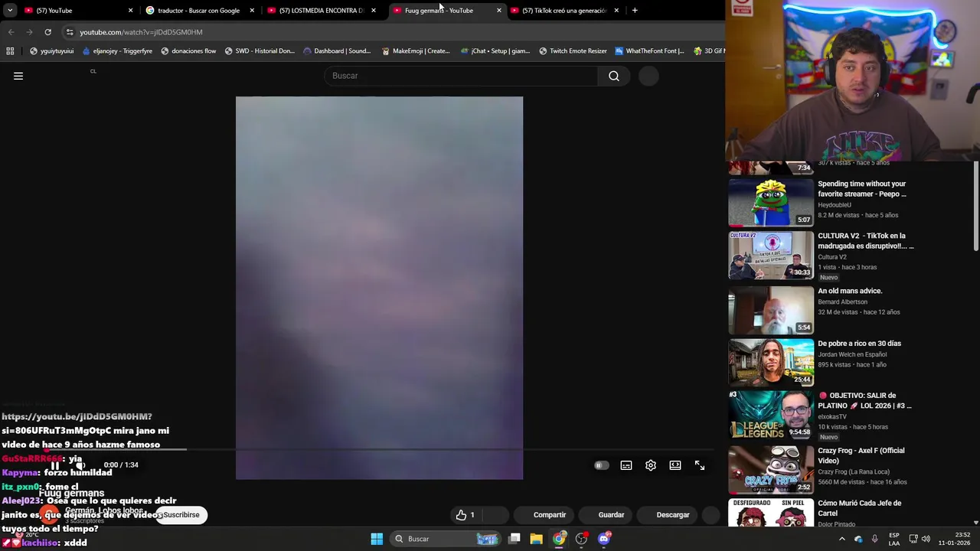Open the more actions circle beside Descargar
This screenshot has width=980, height=551.
[711, 515]
